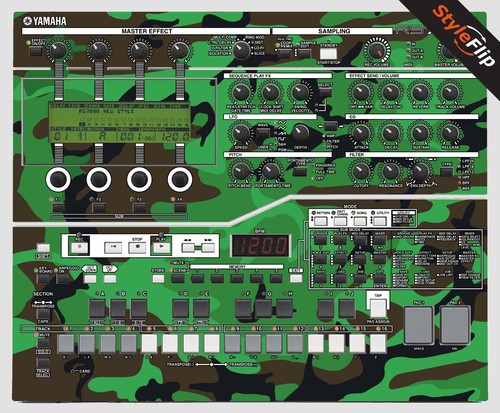500x413 pixels.
Task: Cycle the LFO WAVE selector button
Action: [x=263, y=134]
